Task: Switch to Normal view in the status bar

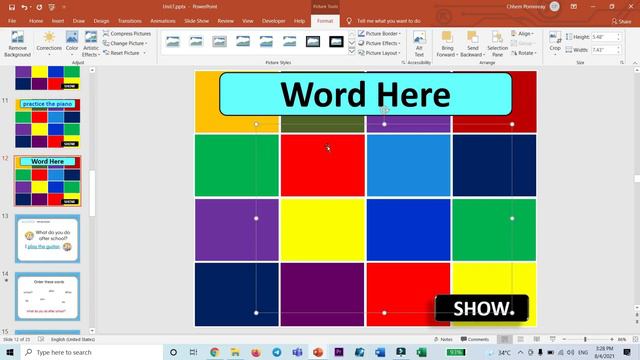Action: (504, 339)
